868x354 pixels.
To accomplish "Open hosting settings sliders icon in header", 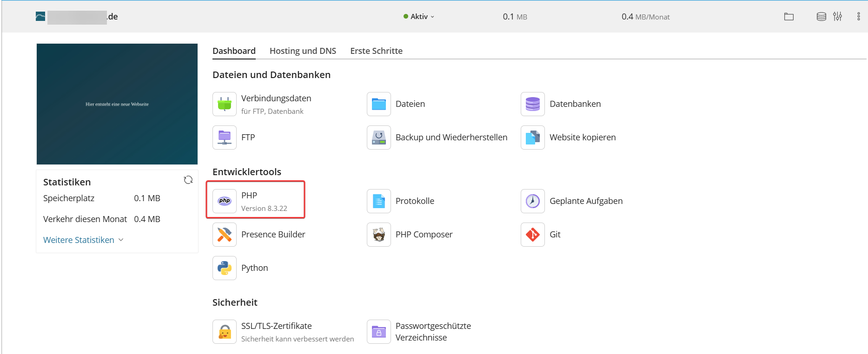I will click(x=837, y=17).
